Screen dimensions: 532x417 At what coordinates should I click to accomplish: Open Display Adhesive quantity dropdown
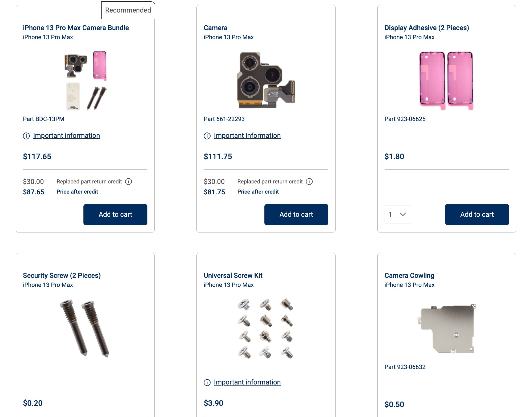coord(398,214)
